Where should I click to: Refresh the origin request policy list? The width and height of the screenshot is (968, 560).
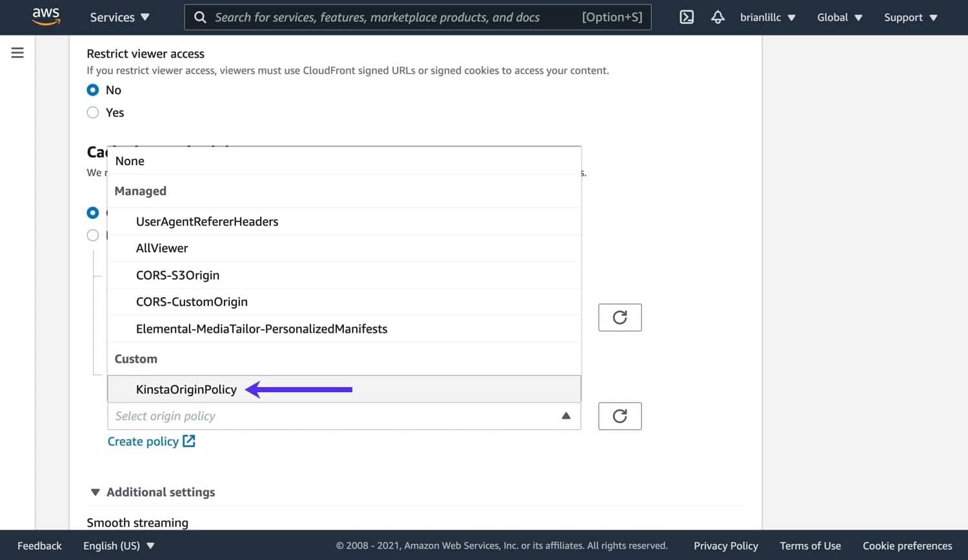[x=619, y=416]
